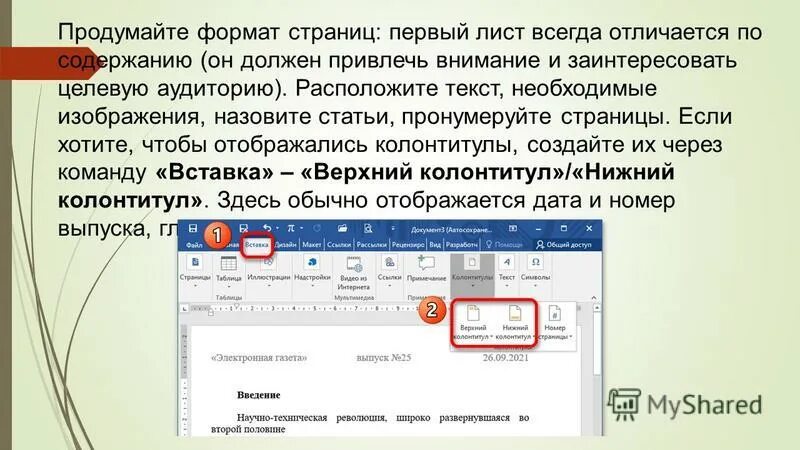Expand the Undo history dropdown arrow

[x=277, y=229]
